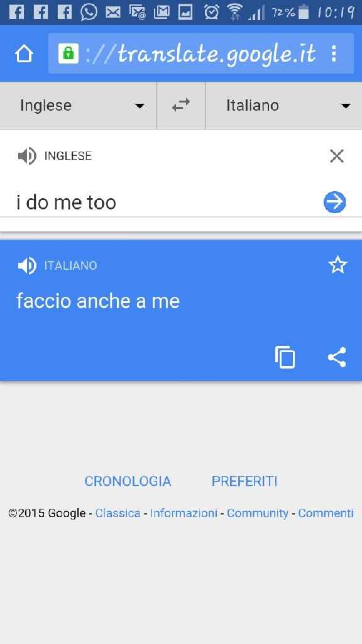Play pronunciation of the English text
362x644 pixels.
(27, 155)
